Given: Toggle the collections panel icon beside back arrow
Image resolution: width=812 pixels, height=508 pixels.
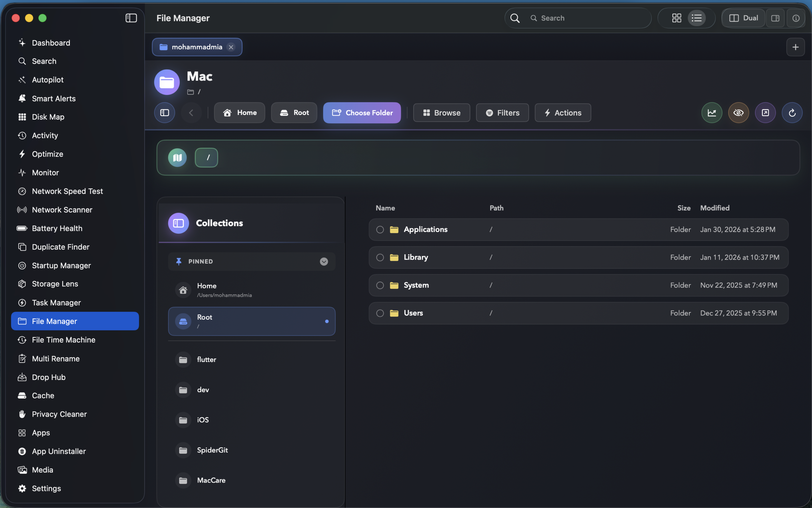Looking at the screenshot, I should (164, 112).
